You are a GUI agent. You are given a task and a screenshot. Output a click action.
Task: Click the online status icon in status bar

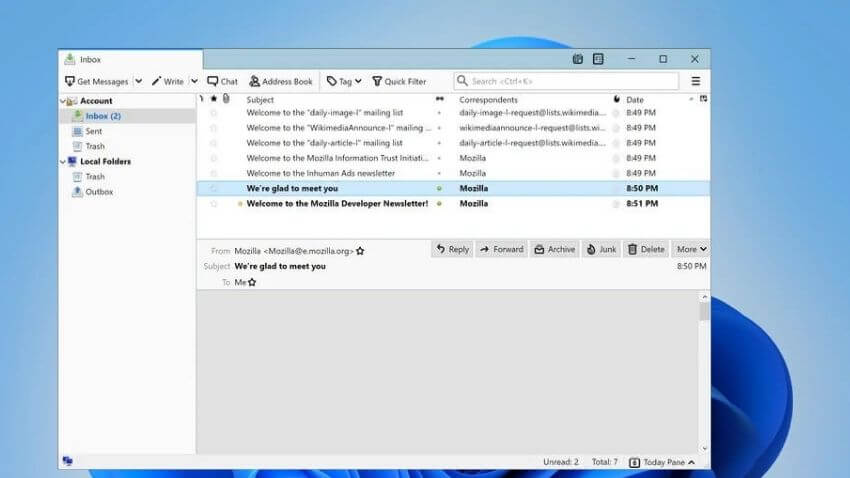coord(68,461)
